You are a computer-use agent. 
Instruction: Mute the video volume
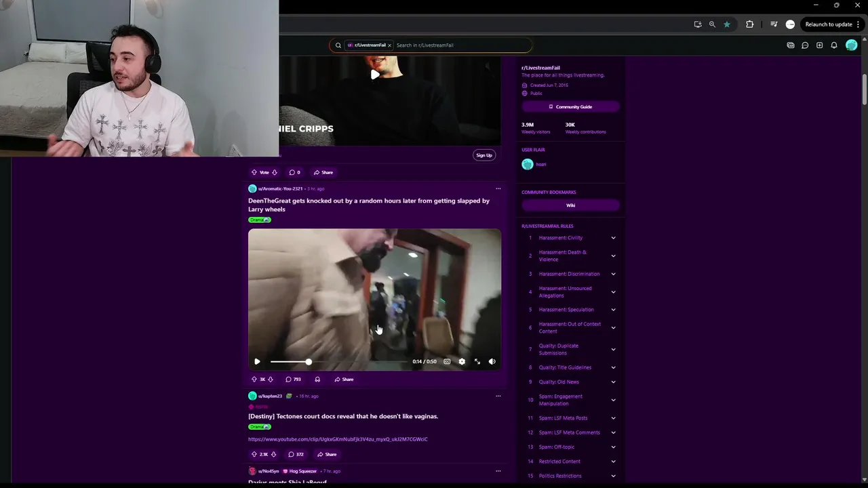[492, 361]
